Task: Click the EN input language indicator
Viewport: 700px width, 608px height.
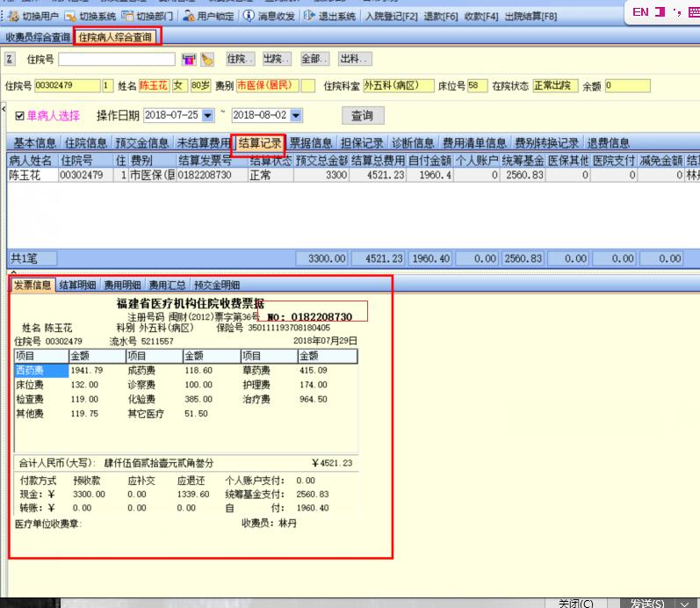Action: click(640, 12)
